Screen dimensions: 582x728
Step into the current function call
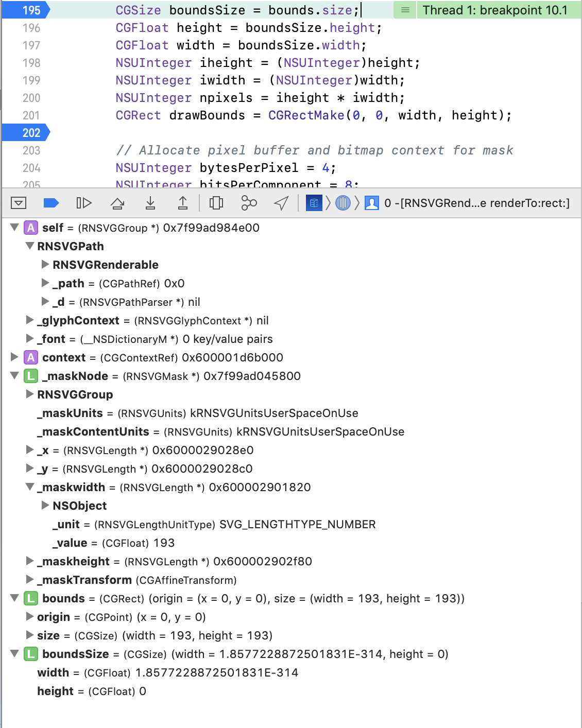pos(150,203)
